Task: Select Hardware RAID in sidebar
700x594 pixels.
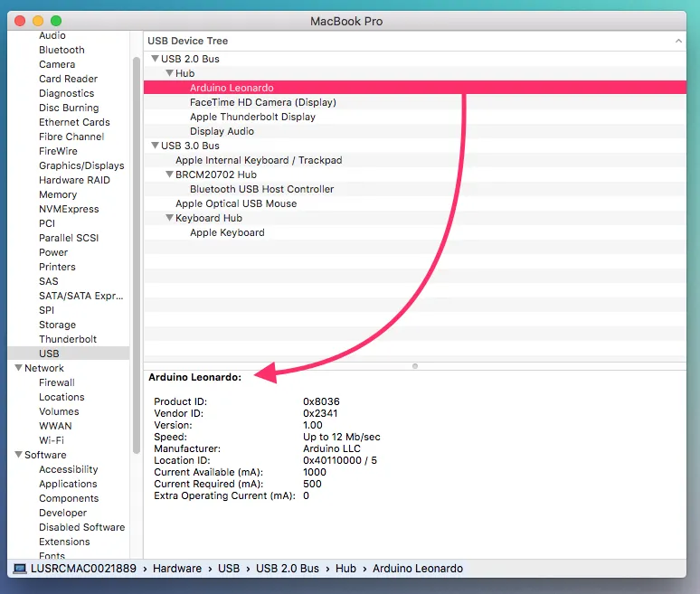Action: coord(74,180)
